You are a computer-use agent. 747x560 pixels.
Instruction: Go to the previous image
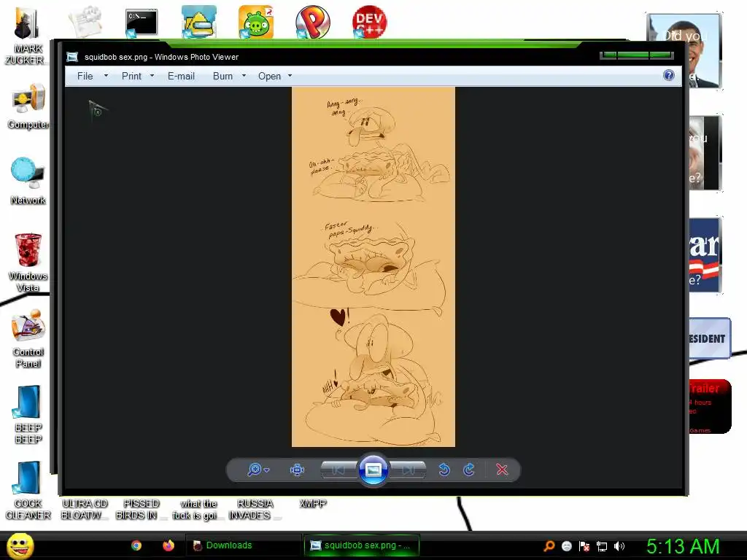pos(338,470)
